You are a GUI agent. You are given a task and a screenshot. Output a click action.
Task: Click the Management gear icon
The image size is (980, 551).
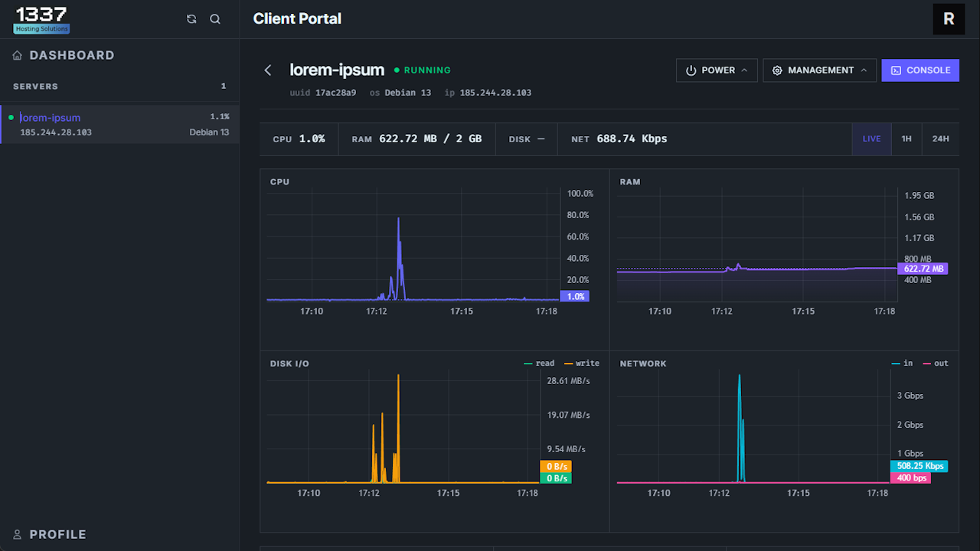tap(777, 70)
